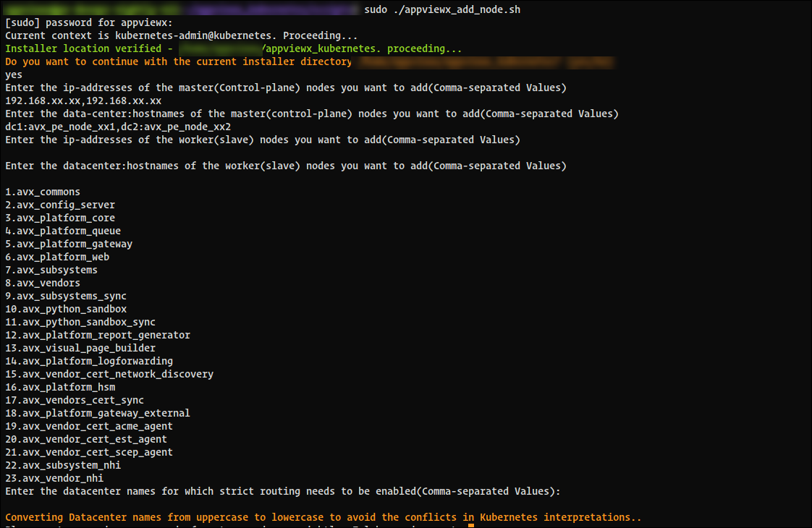Image resolution: width=812 pixels, height=528 pixels.
Task: Click list entry '19.avx_vendor_cert_acme_agent'
Action: click(x=89, y=426)
